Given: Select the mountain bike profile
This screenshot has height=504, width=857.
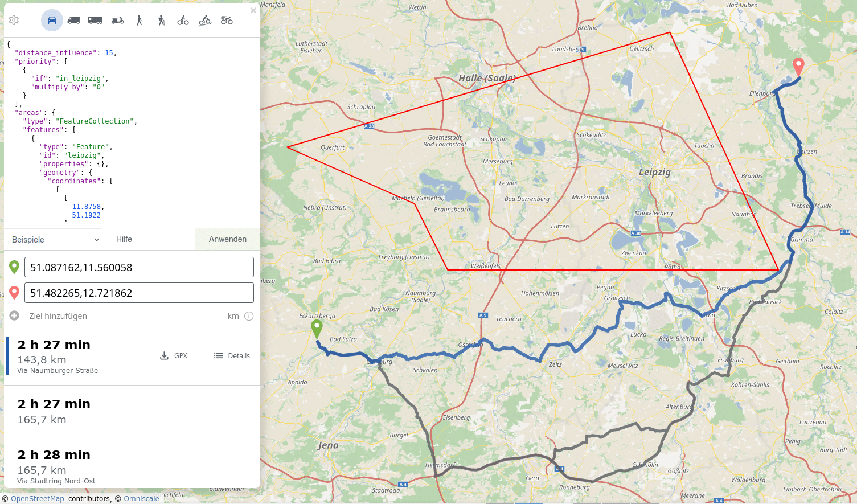Looking at the screenshot, I should click(205, 21).
